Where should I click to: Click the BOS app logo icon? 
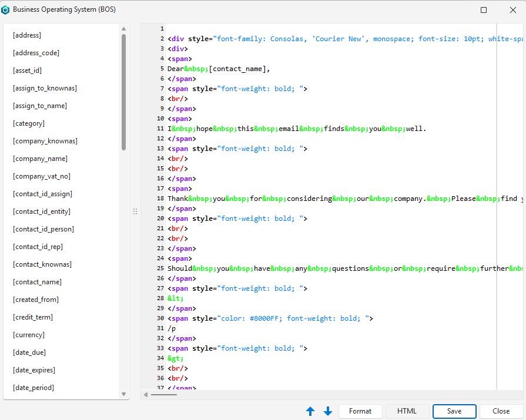pyautogui.click(x=5, y=10)
